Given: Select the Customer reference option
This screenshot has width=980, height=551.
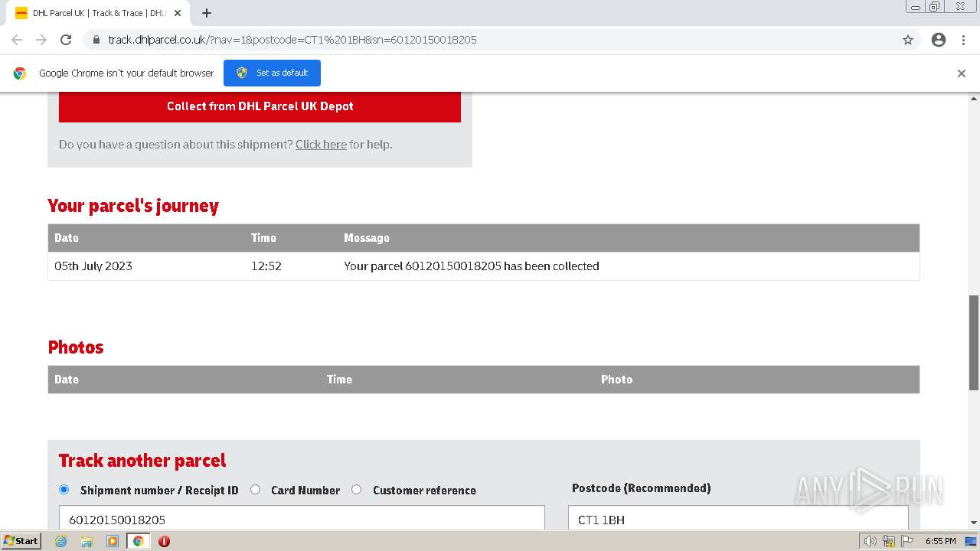Looking at the screenshot, I should (x=357, y=490).
